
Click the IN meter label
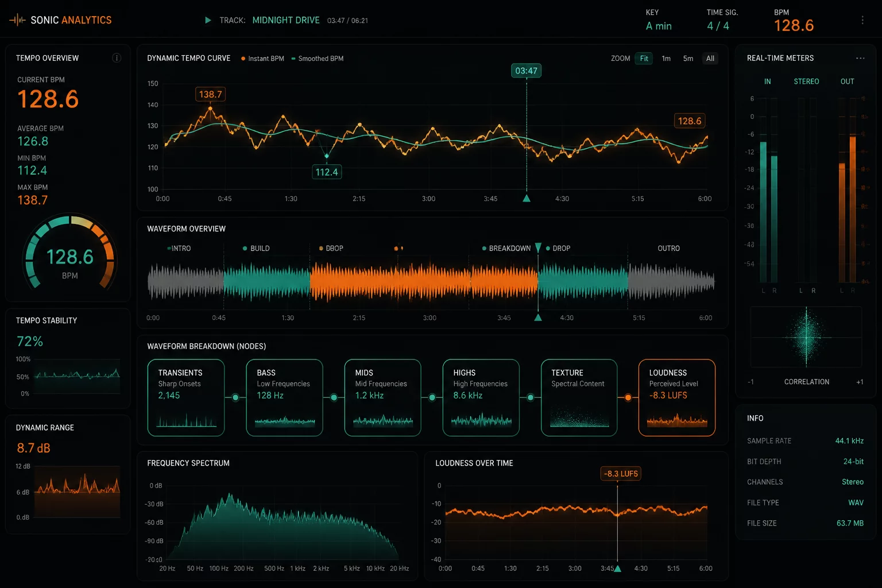click(767, 82)
